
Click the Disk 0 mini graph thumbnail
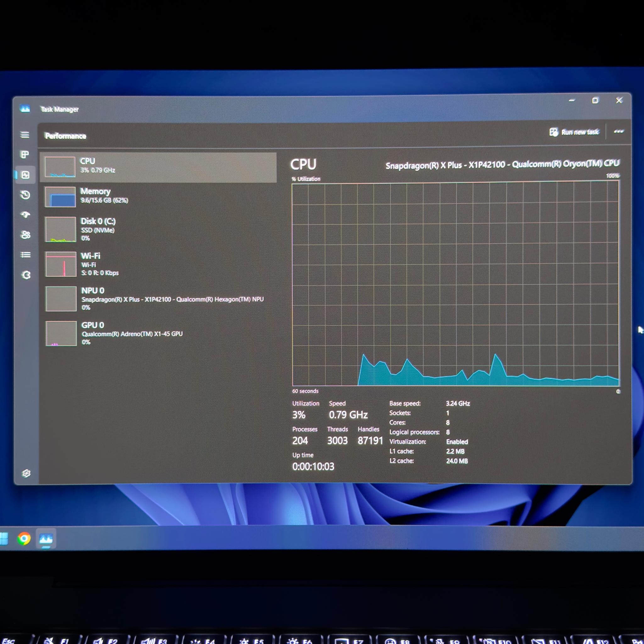[61, 229]
